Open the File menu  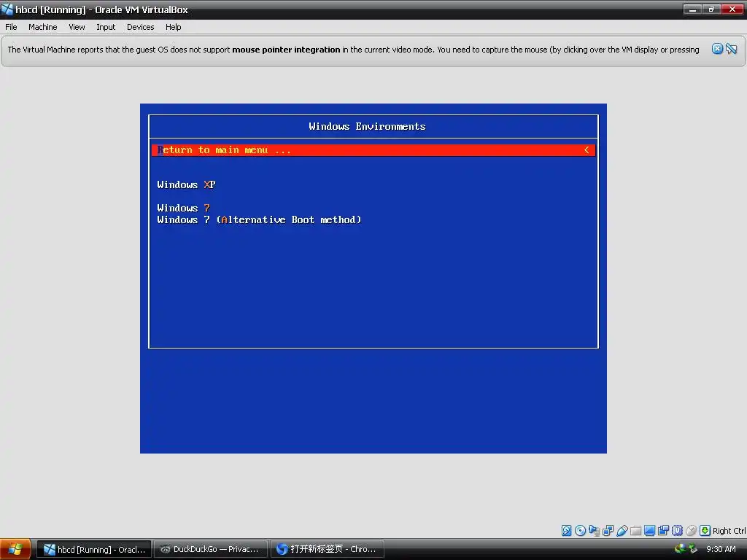tap(11, 27)
